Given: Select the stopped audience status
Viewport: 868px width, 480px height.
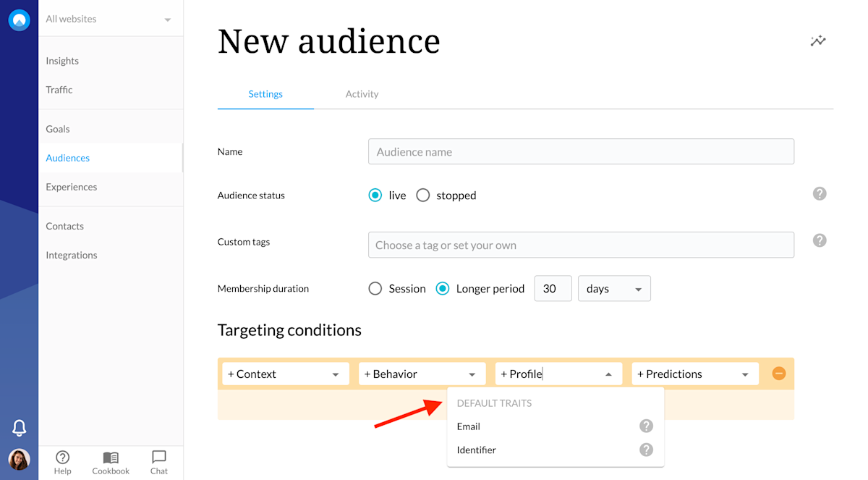Looking at the screenshot, I should (x=423, y=195).
